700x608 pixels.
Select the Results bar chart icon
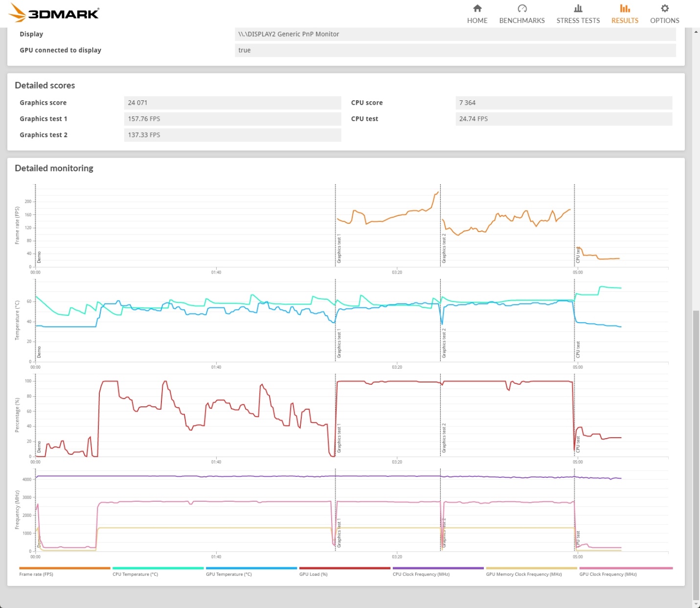coord(625,8)
